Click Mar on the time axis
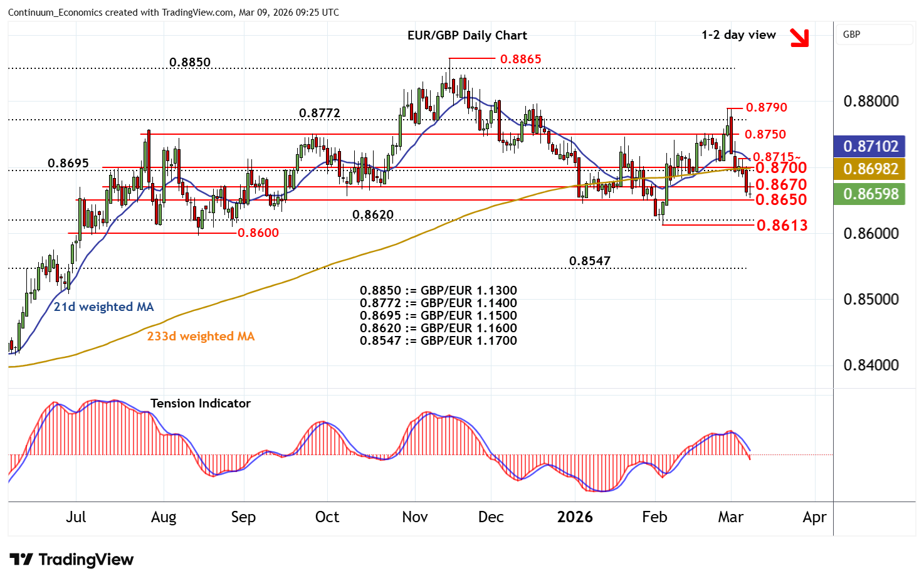 (x=730, y=517)
